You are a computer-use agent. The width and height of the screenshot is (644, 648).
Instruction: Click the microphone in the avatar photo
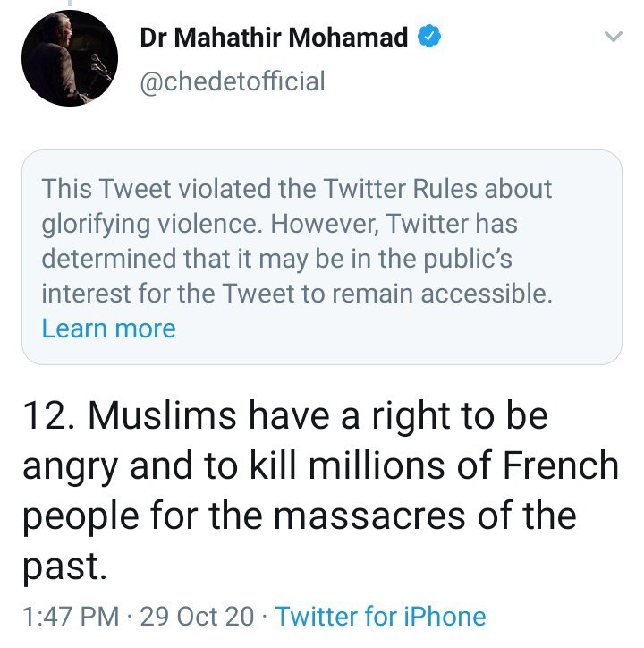click(x=100, y=66)
